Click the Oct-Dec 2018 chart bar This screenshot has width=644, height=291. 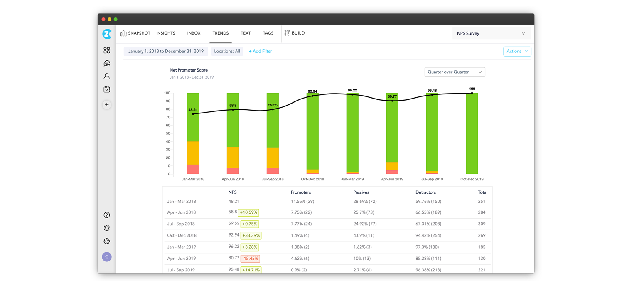tap(312, 133)
